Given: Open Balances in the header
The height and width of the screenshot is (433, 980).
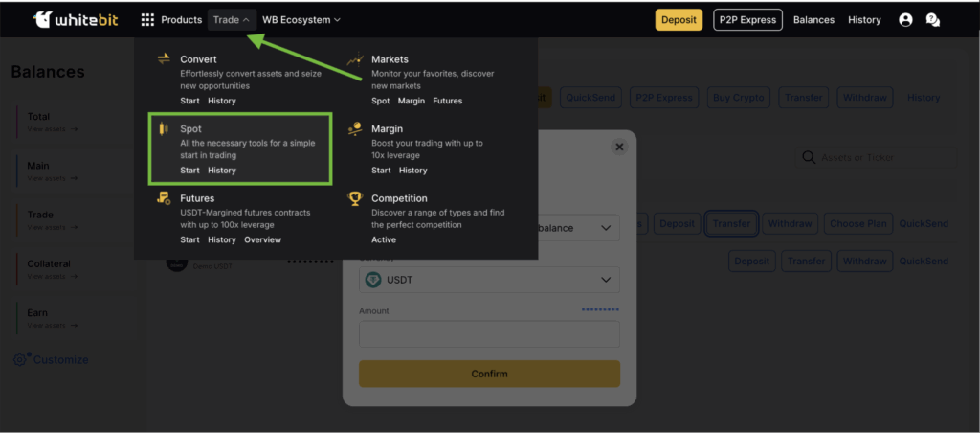Looking at the screenshot, I should click(x=813, y=20).
